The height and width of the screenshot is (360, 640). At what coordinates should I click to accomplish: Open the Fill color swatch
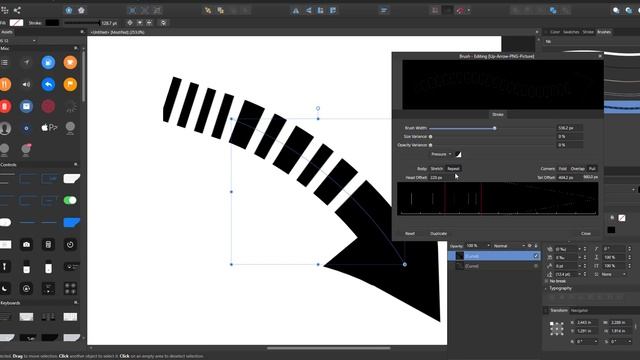pyautogui.click(x=16, y=23)
